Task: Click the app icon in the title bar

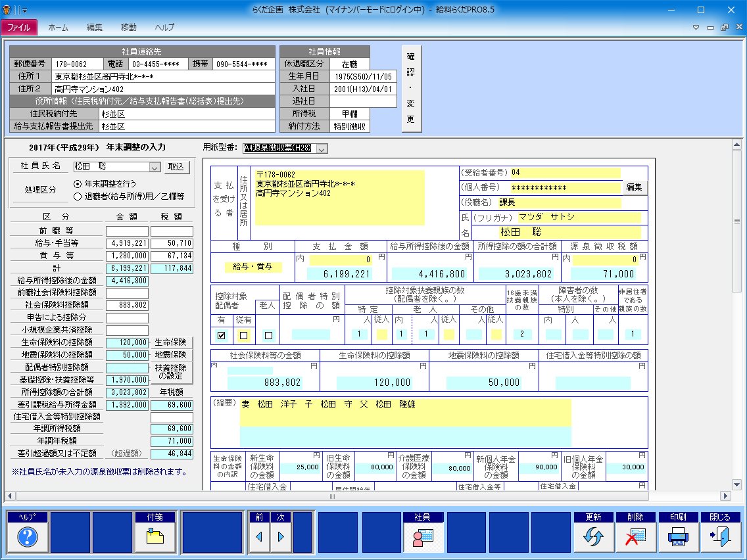Action: click(x=7, y=9)
